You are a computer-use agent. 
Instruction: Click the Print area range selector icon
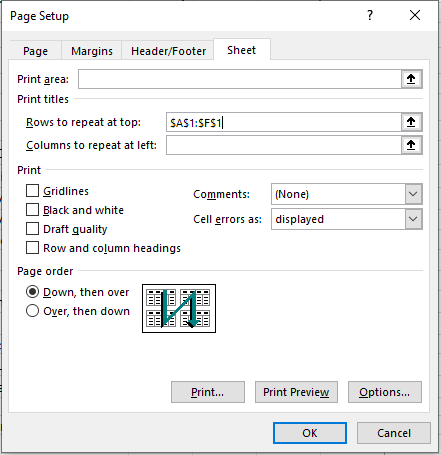coord(411,79)
